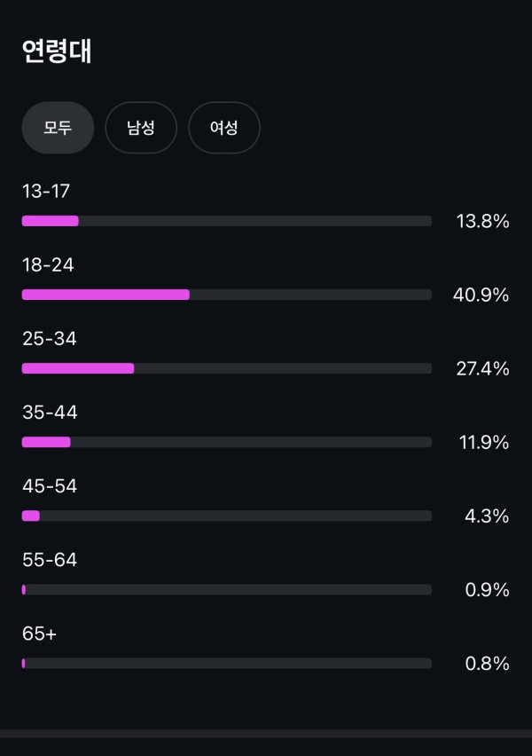Click the 13-17 age progress bar
This screenshot has width=532, height=756.
(x=227, y=221)
